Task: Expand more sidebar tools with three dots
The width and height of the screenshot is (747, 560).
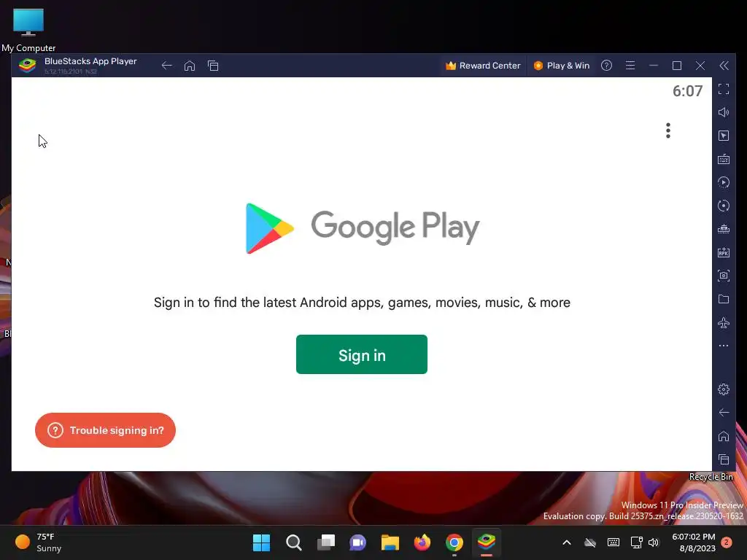Action: pos(723,346)
